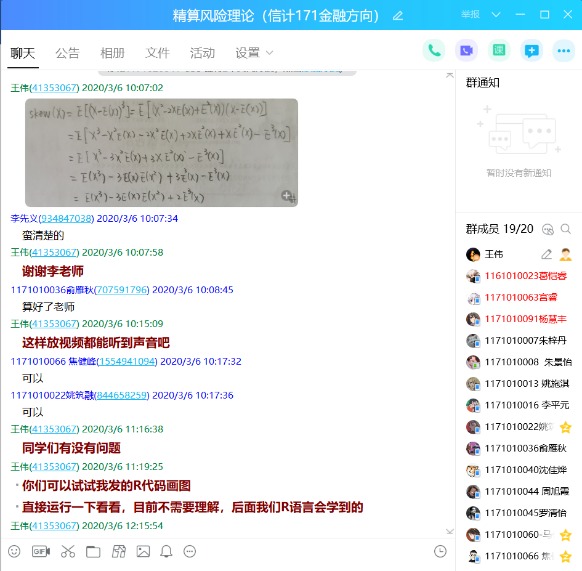
Task: Open the emoji picker
Action: click(x=14, y=551)
